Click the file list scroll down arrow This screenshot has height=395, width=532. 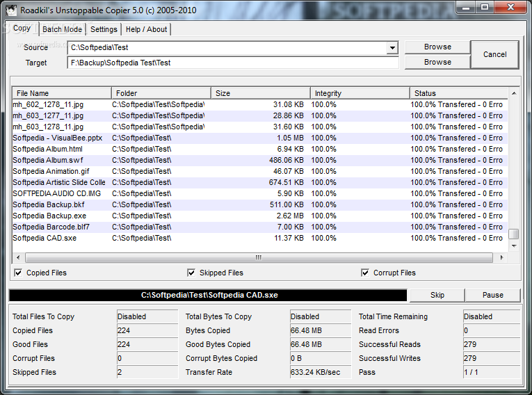(514, 246)
